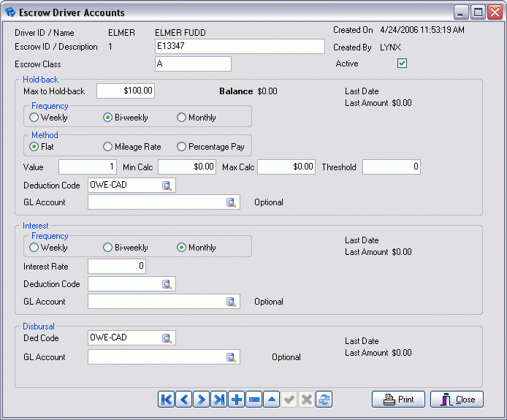Select Percentage Pay method
The height and width of the screenshot is (420, 507).
(x=182, y=147)
